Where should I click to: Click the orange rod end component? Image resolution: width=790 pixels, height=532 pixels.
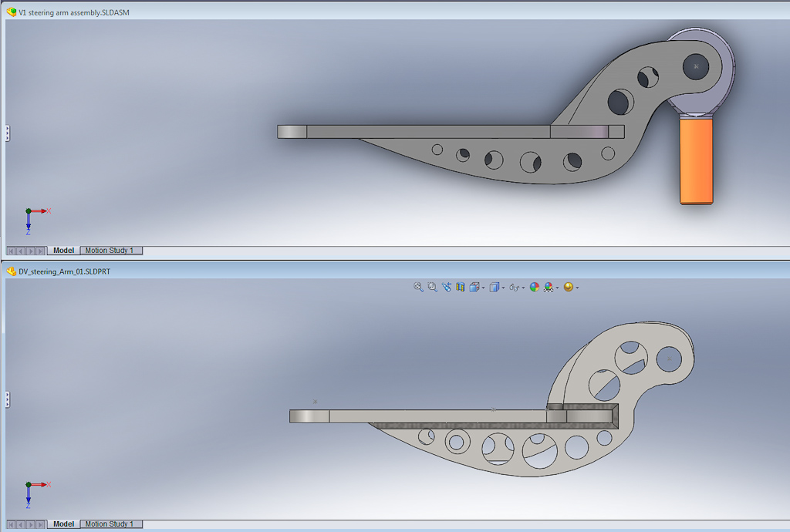696,160
